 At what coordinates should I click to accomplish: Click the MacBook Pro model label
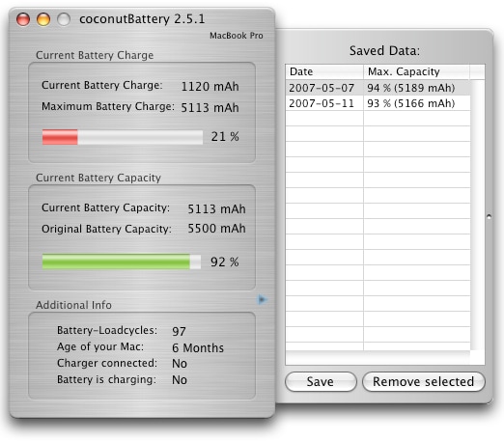237,36
